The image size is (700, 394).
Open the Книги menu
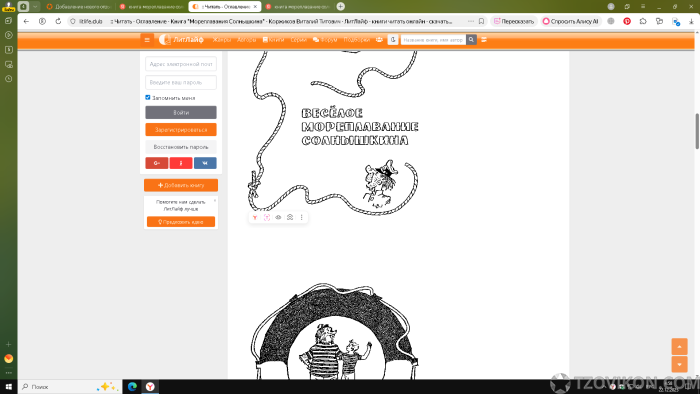tap(273, 40)
